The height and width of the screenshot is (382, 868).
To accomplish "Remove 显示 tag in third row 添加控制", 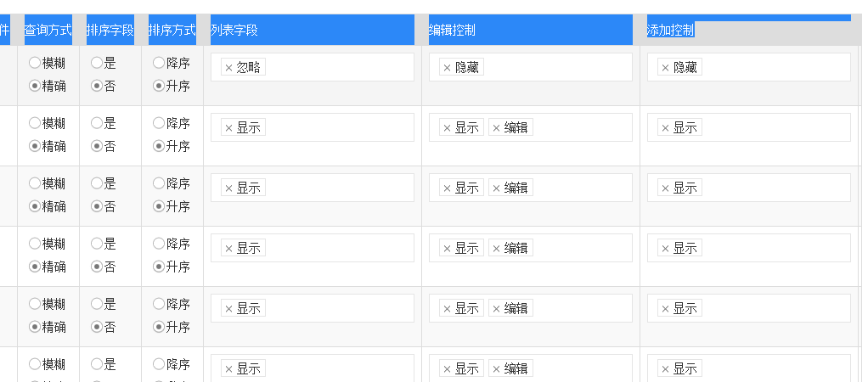I will coord(665,188).
